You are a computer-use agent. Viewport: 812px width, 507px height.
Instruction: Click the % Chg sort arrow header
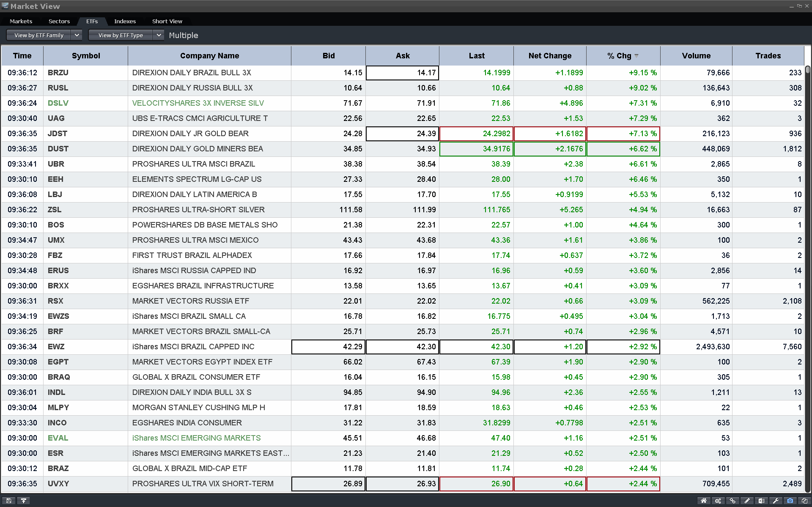pyautogui.click(x=636, y=56)
